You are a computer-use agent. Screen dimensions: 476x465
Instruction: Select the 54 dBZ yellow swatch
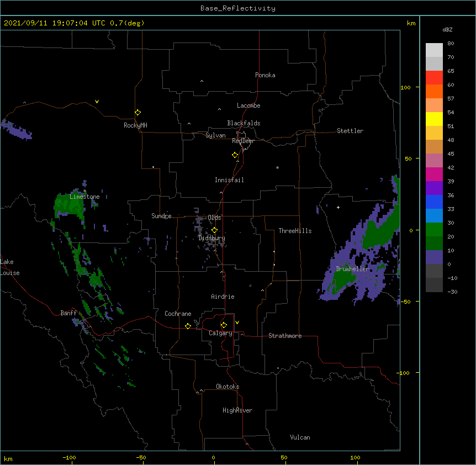tap(434, 119)
